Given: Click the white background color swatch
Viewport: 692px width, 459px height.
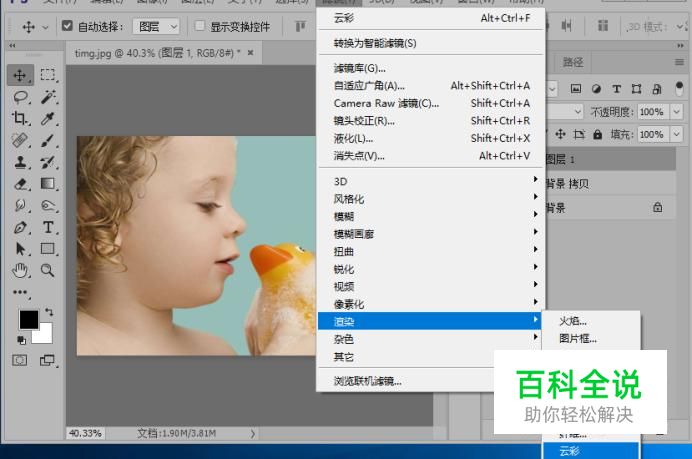Looking at the screenshot, I should [44, 335].
